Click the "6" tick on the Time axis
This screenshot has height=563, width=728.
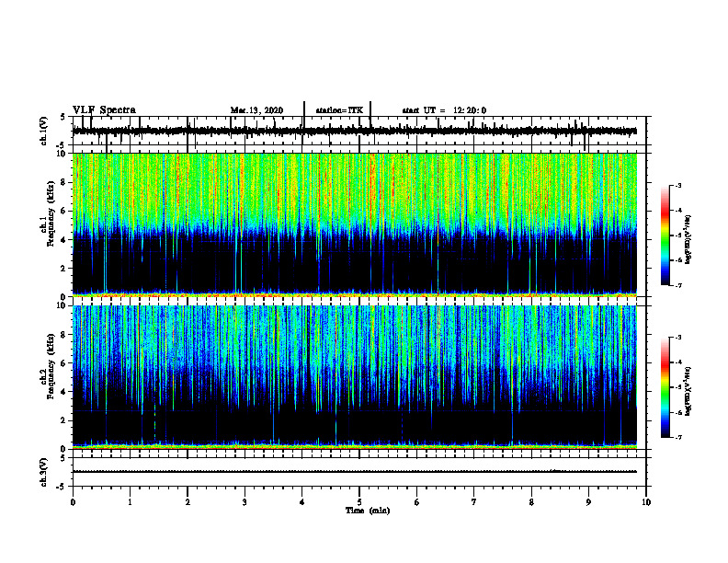coord(417,502)
